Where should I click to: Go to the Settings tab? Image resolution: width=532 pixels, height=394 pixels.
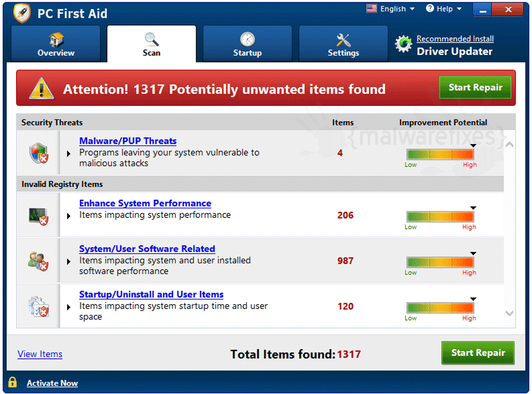tap(343, 44)
